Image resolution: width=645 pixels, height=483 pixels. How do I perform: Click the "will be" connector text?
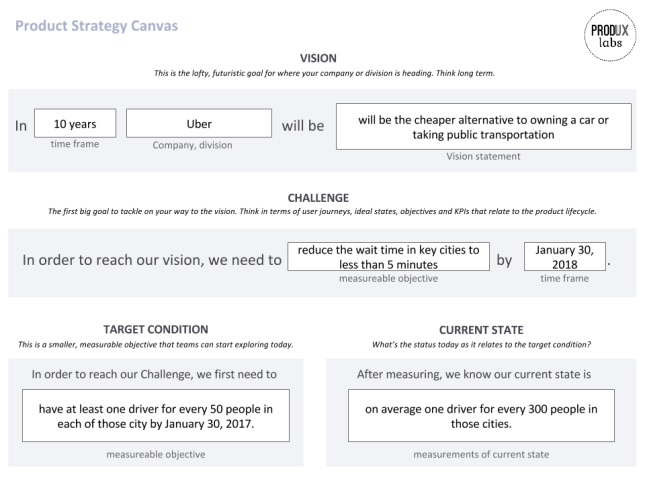[x=303, y=125]
